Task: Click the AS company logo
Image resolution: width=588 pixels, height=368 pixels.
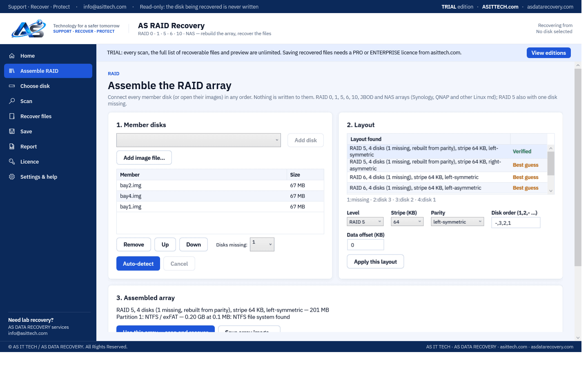Action: coord(29,29)
